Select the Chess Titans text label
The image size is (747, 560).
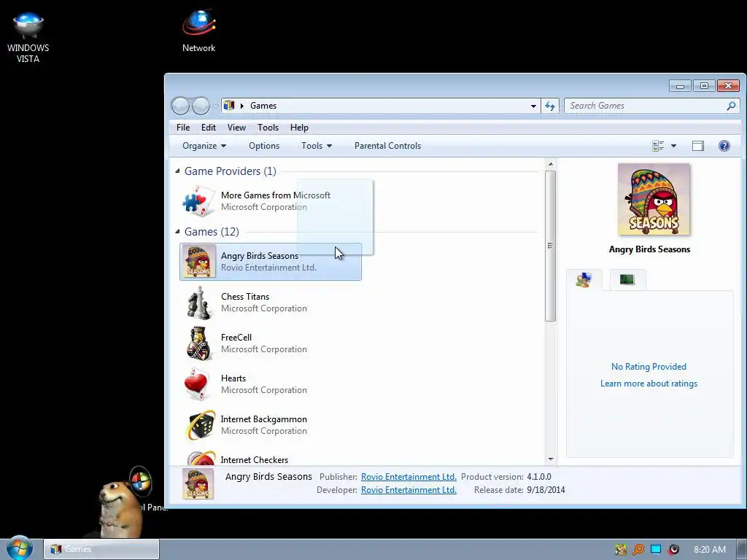click(x=245, y=297)
